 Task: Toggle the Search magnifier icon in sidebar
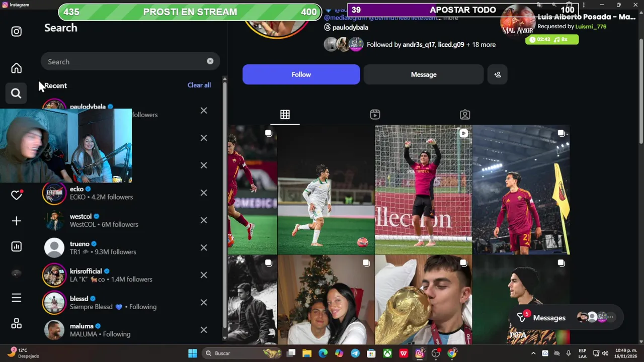[16, 94]
